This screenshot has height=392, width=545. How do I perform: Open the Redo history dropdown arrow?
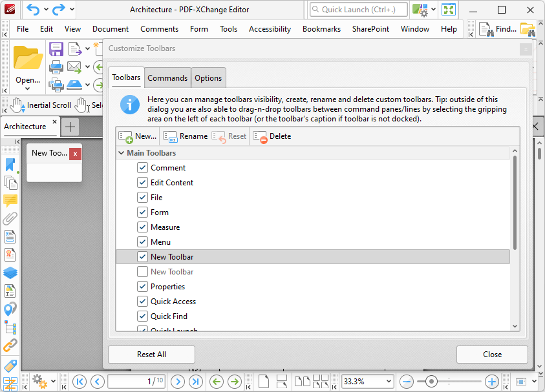pos(72,10)
